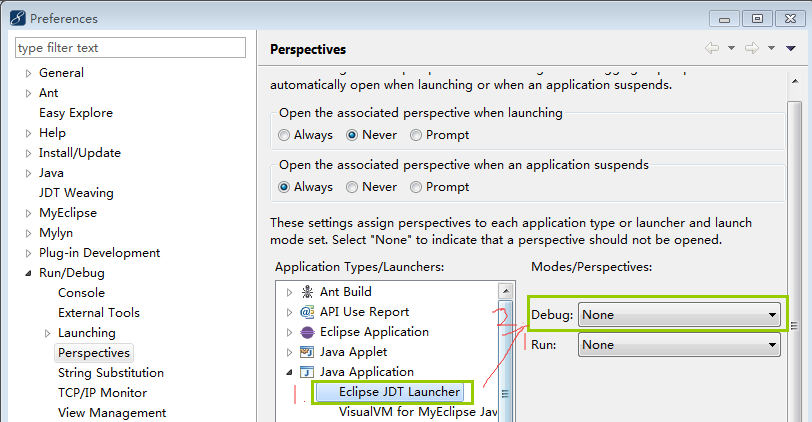The height and width of the screenshot is (422, 812).
Task: Open String Substitution preferences
Action: click(111, 373)
